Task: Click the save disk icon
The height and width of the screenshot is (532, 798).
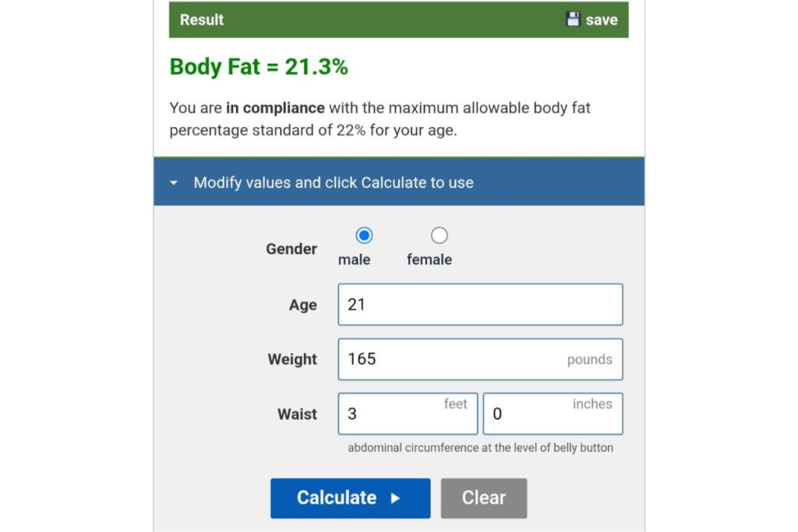Action: coord(574,19)
